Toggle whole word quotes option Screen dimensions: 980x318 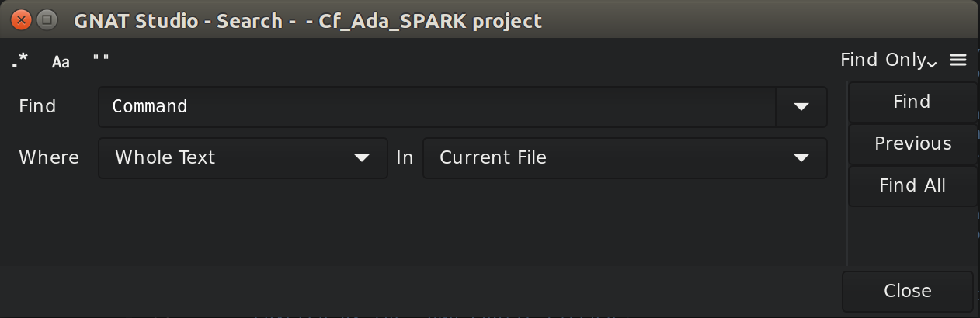click(x=101, y=60)
